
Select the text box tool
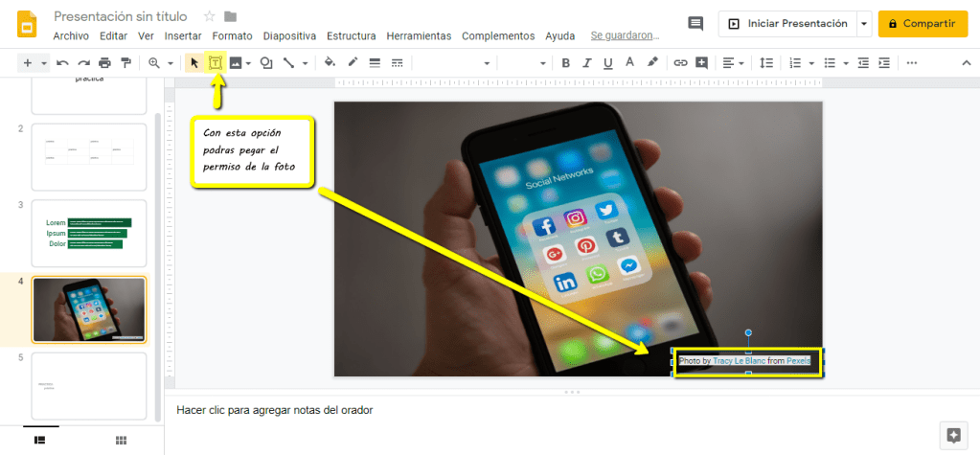[x=216, y=63]
